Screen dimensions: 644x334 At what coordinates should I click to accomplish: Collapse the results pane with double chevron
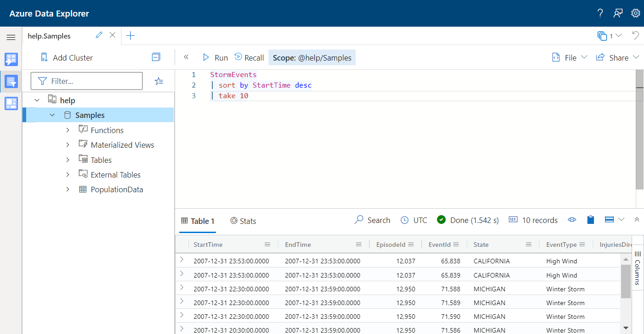pos(637,220)
